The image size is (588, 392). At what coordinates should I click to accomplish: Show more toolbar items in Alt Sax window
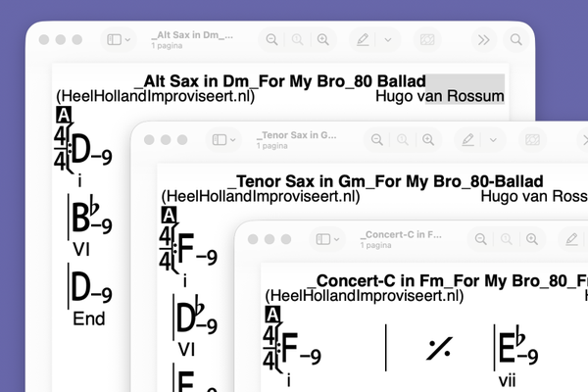(484, 39)
